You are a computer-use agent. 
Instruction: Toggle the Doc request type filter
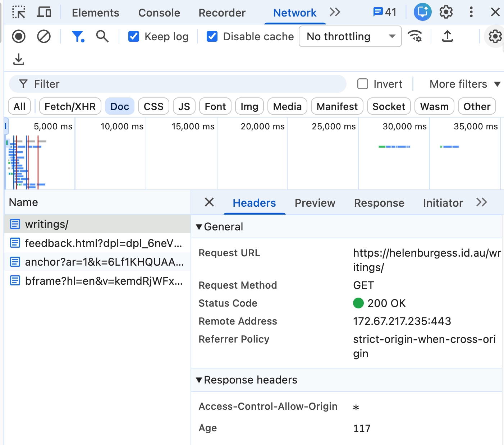pyautogui.click(x=120, y=106)
